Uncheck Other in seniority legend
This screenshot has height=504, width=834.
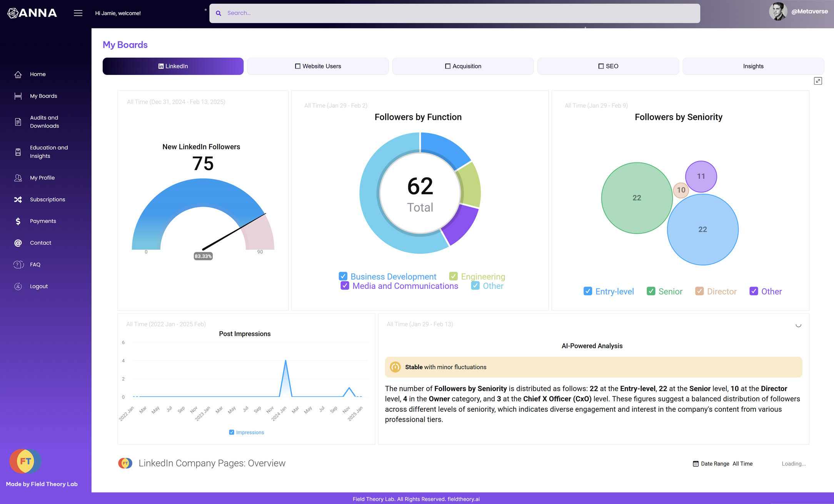point(754,291)
